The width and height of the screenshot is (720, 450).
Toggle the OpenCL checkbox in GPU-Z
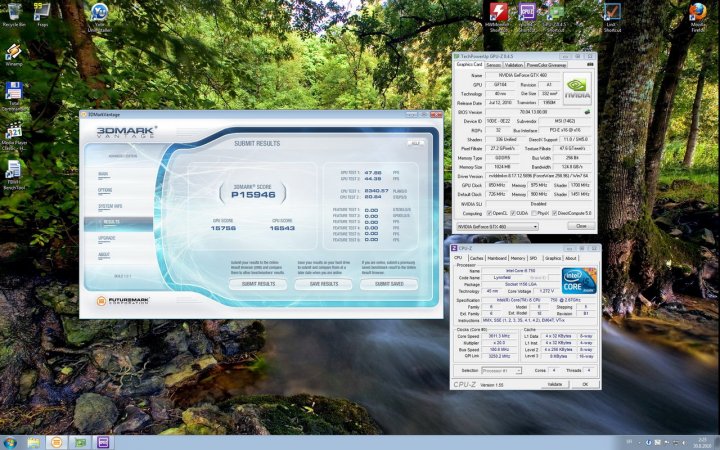489,214
